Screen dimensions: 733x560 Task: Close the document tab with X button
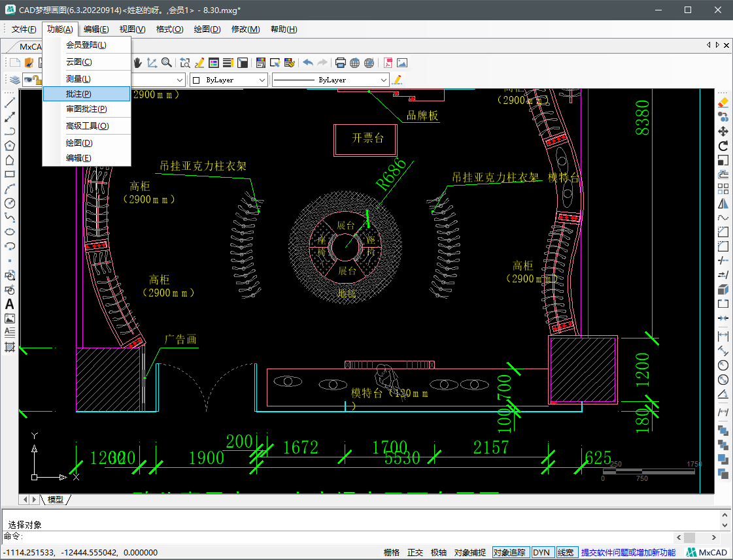[x=726, y=45]
